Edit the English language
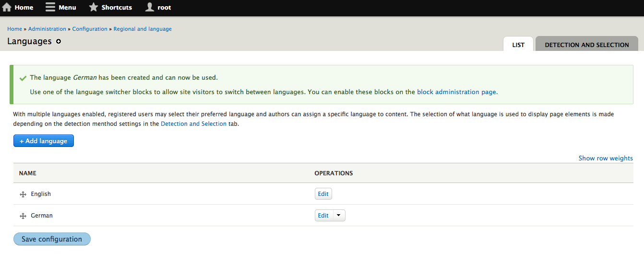The height and width of the screenshot is (256, 644). (323, 194)
